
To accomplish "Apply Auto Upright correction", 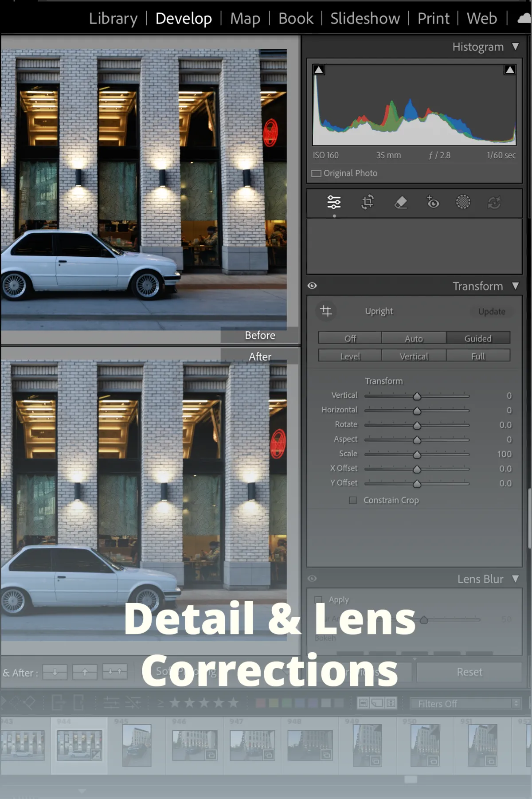I will 414,338.
